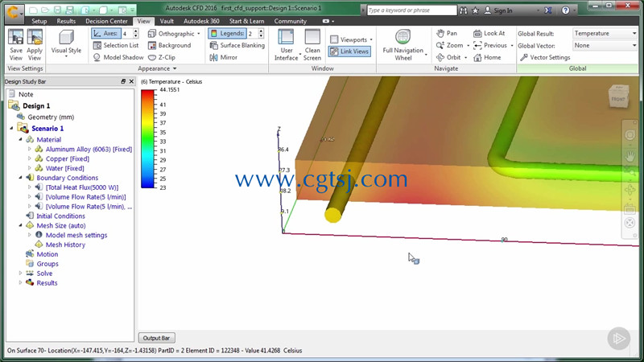The image size is (644, 362).
Task: Activate the Z-Clip tool
Action: point(162,57)
